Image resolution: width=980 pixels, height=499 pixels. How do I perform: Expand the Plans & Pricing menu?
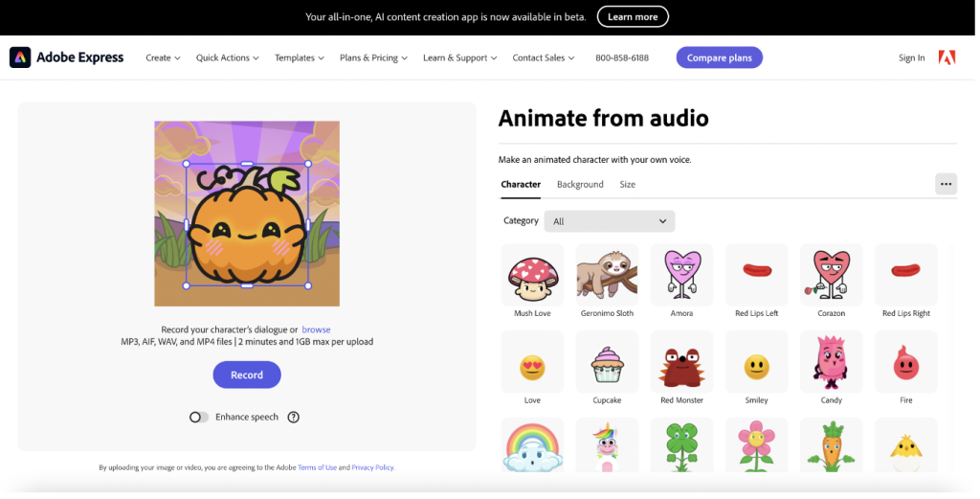click(x=373, y=57)
